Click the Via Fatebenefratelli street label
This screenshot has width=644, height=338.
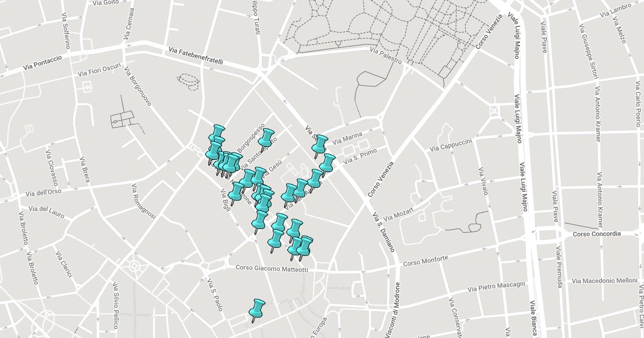195,55
